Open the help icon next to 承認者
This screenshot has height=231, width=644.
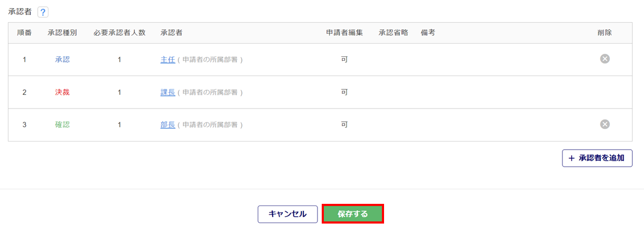[x=43, y=12]
